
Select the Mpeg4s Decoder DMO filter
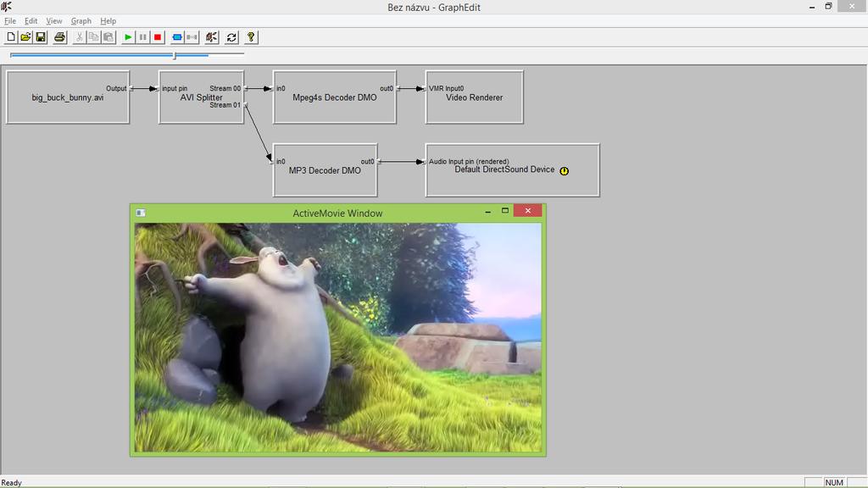(x=334, y=97)
